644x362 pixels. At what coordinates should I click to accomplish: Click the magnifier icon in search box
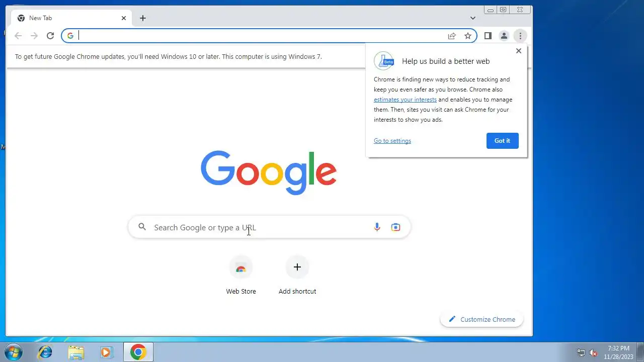pos(142,227)
